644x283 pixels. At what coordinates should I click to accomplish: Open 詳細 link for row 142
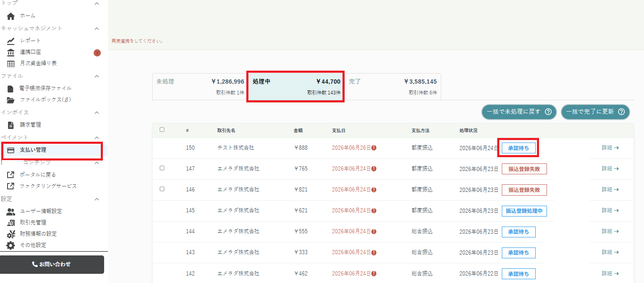tap(610, 274)
